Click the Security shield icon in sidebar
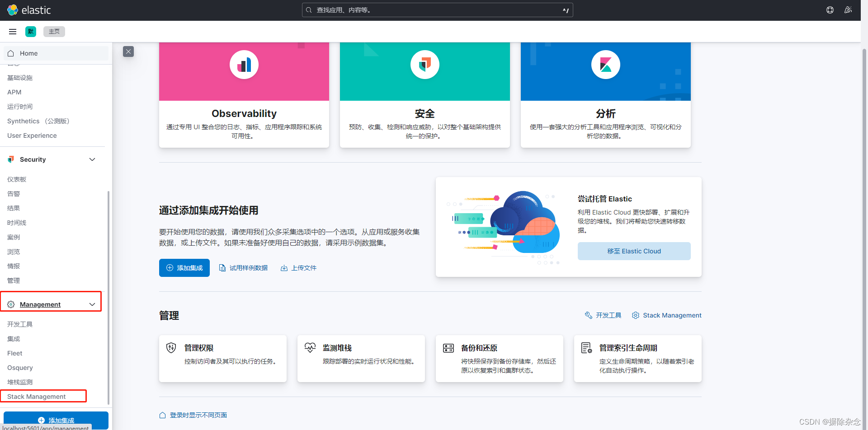 click(11, 159)
